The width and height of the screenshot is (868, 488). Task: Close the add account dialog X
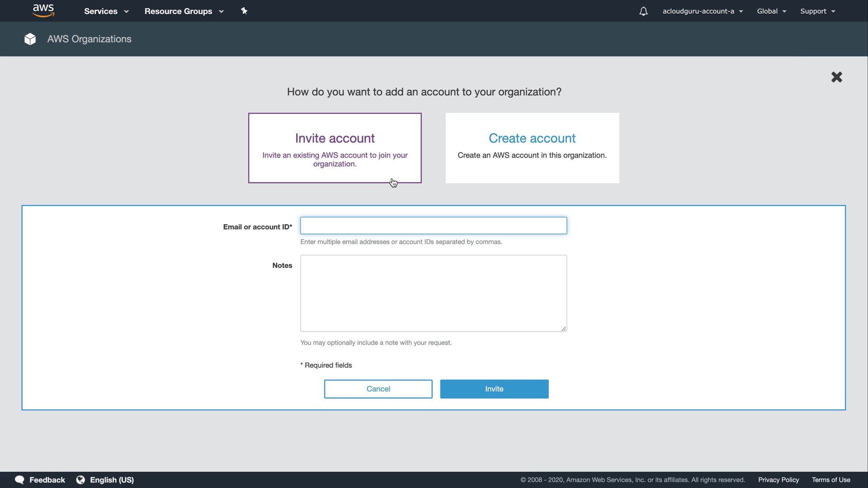point(836,77)
